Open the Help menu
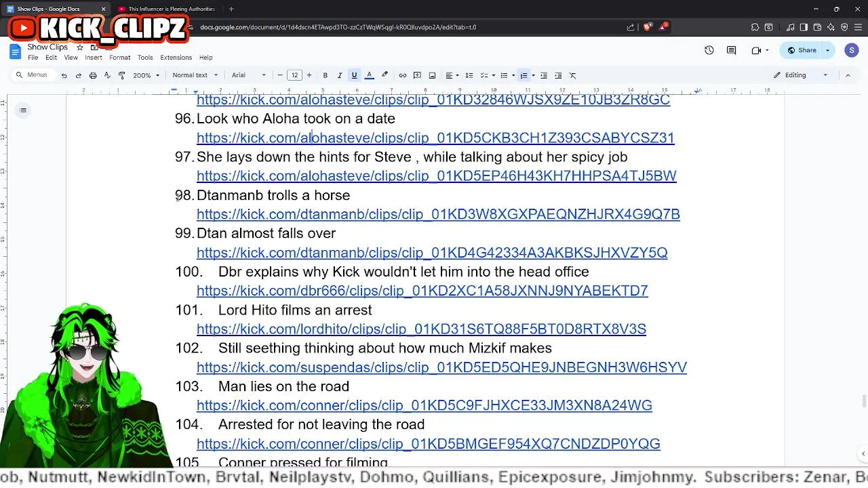Viewport: 868px width, 488px height. point(205,58)
